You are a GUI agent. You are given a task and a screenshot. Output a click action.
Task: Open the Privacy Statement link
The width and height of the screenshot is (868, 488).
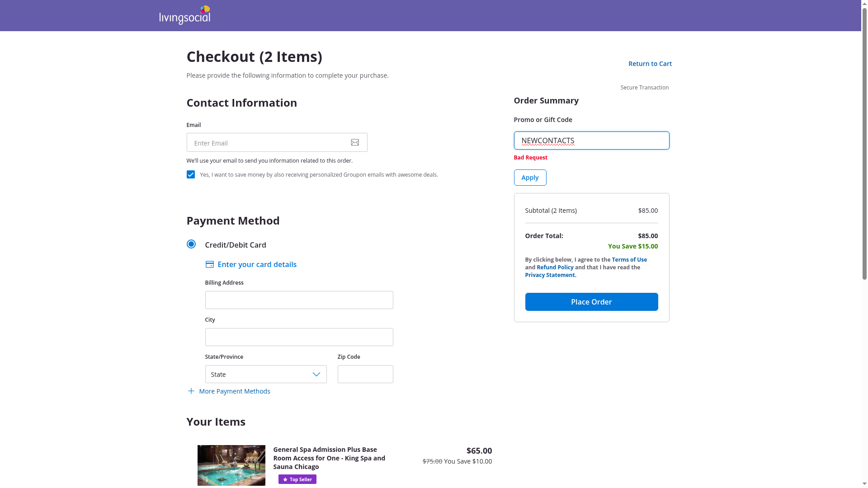pyautogui.click(x=551, y=275)
